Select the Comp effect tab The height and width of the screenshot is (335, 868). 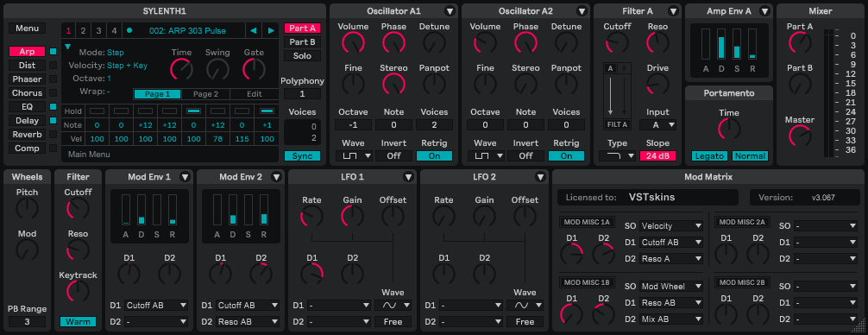27,149
